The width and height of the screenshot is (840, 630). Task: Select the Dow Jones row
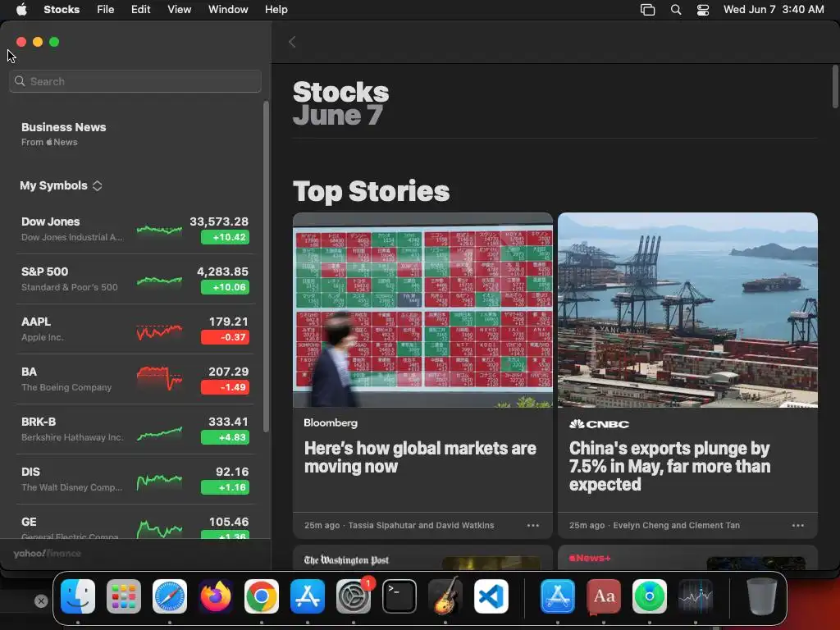tap(135, 230)
